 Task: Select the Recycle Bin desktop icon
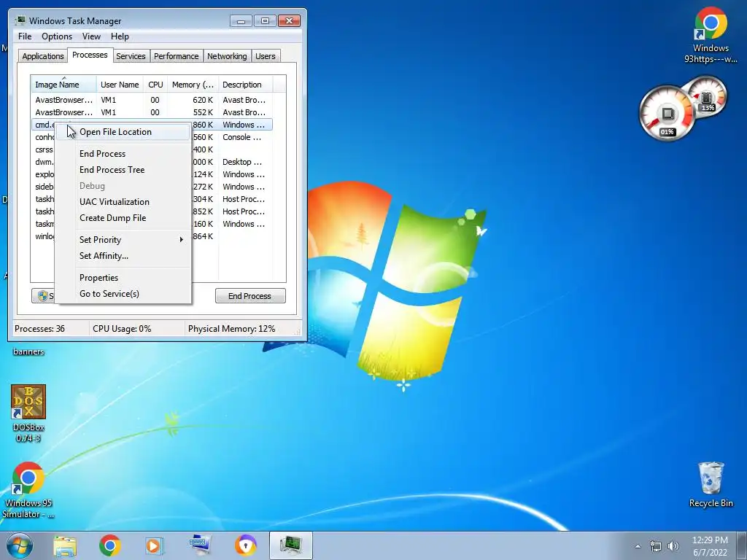711,484
